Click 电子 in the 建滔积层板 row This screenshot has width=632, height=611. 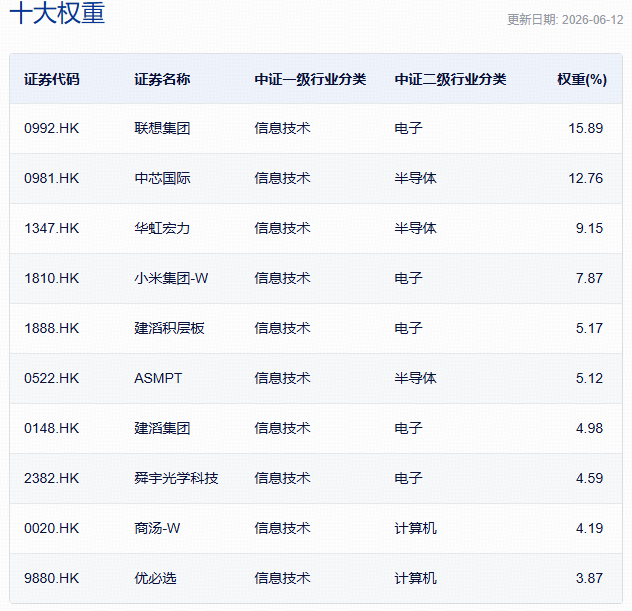click(x=408, y=328)
